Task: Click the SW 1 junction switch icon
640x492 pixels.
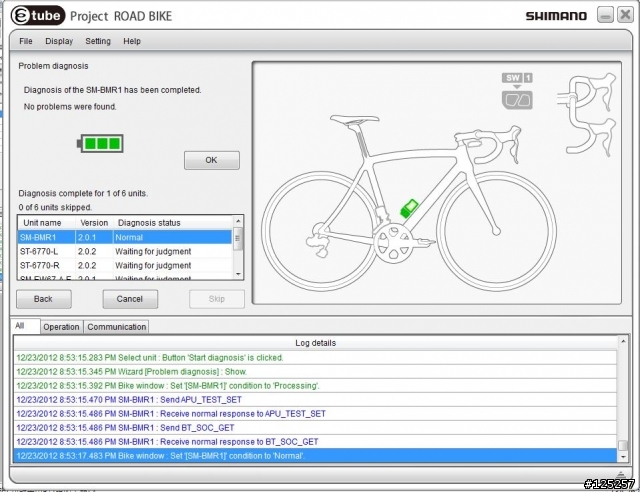Action: [x=517, y=91]
